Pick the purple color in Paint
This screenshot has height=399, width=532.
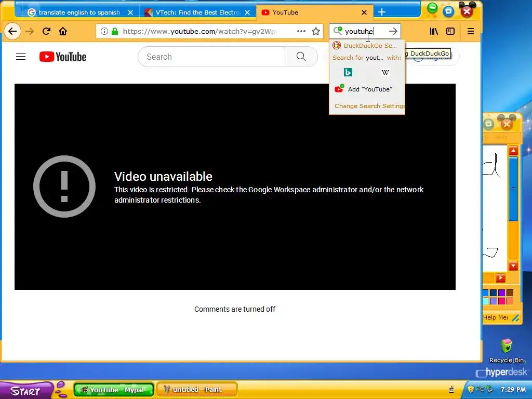click(x=501, y=293)
